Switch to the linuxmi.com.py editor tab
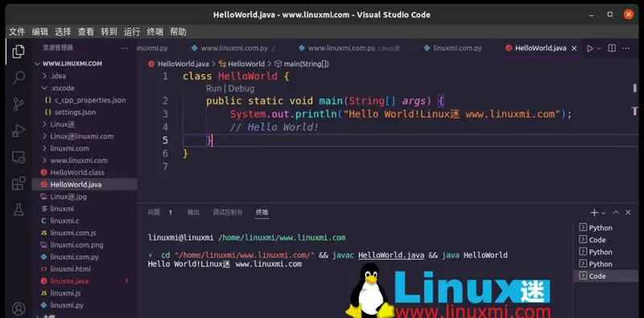 click(452, 48)
